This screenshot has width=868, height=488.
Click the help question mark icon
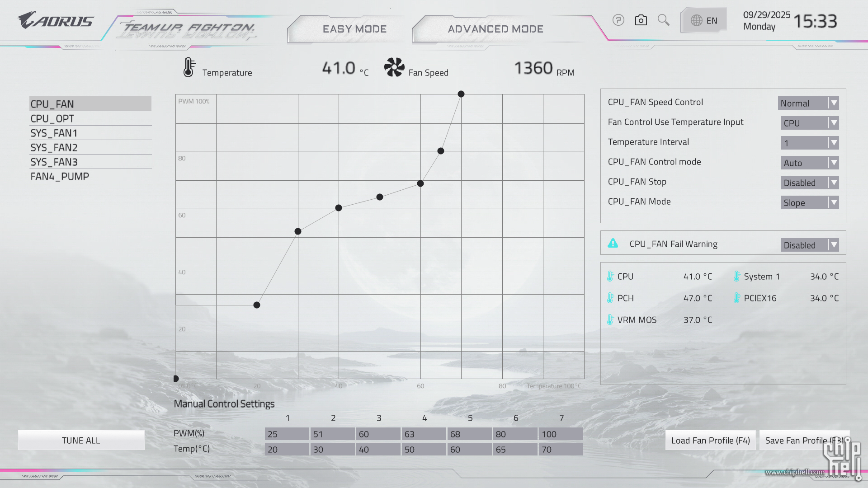618,20
